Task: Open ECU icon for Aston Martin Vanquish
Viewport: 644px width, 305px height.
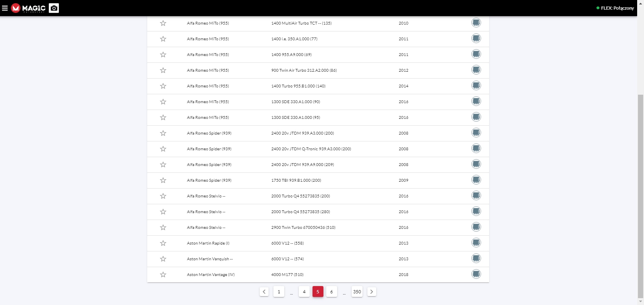Action: (476, 258)
